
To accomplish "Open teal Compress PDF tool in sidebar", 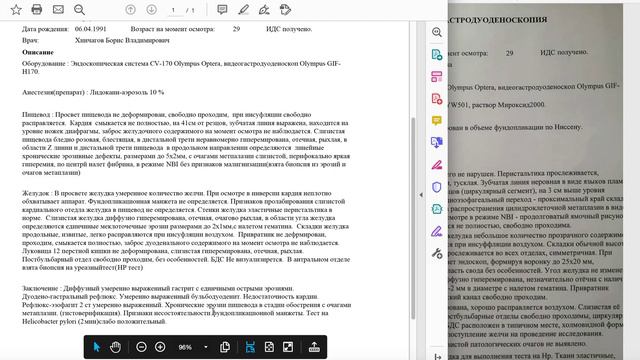I will (x=437, y=209).
